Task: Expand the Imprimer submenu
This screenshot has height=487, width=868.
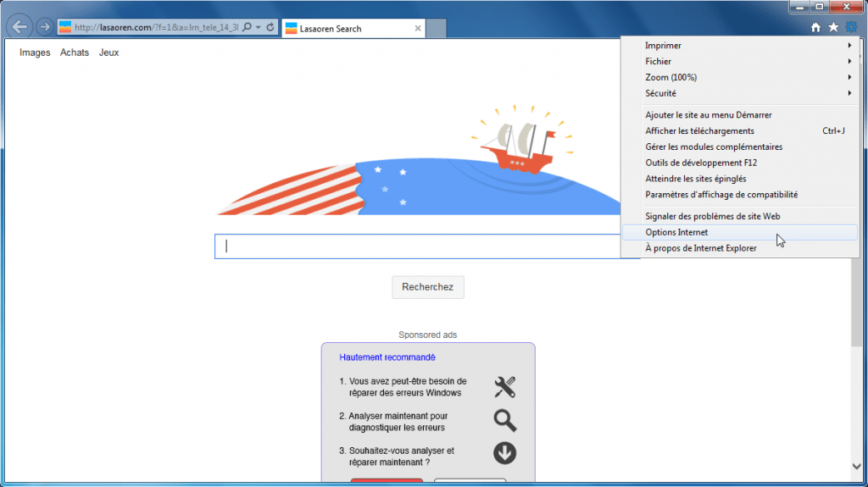Action: pyautogui.click(x=740, y=46)
